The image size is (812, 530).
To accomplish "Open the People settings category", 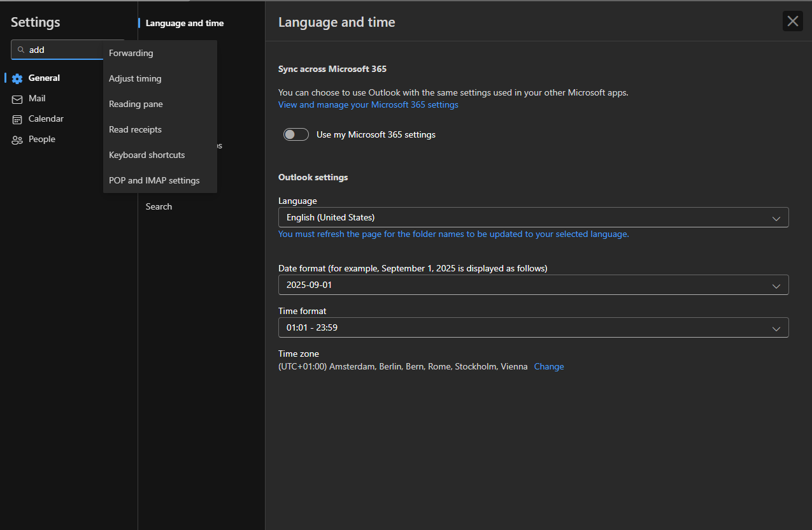I will tap(41, 140).
